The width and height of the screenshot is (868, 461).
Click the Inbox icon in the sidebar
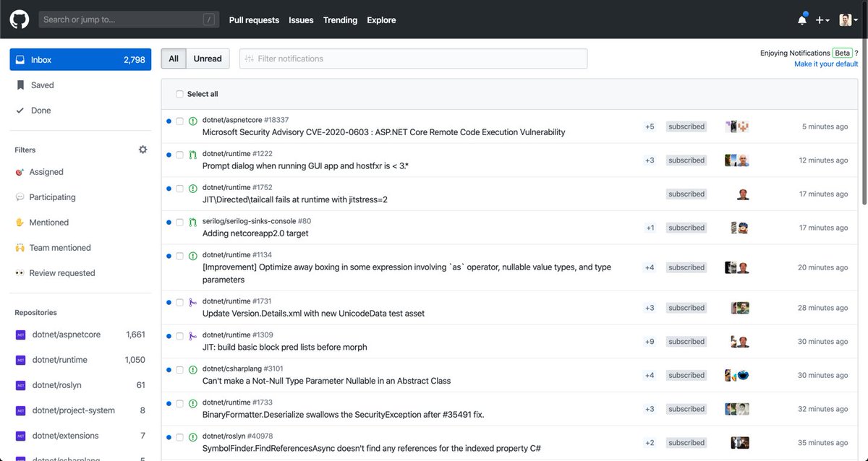point(20,60)
